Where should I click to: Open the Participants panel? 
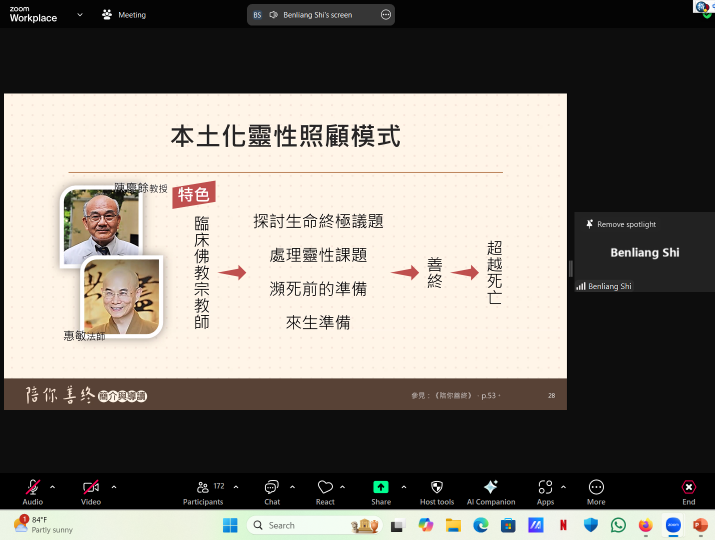[x=203, y=488]
